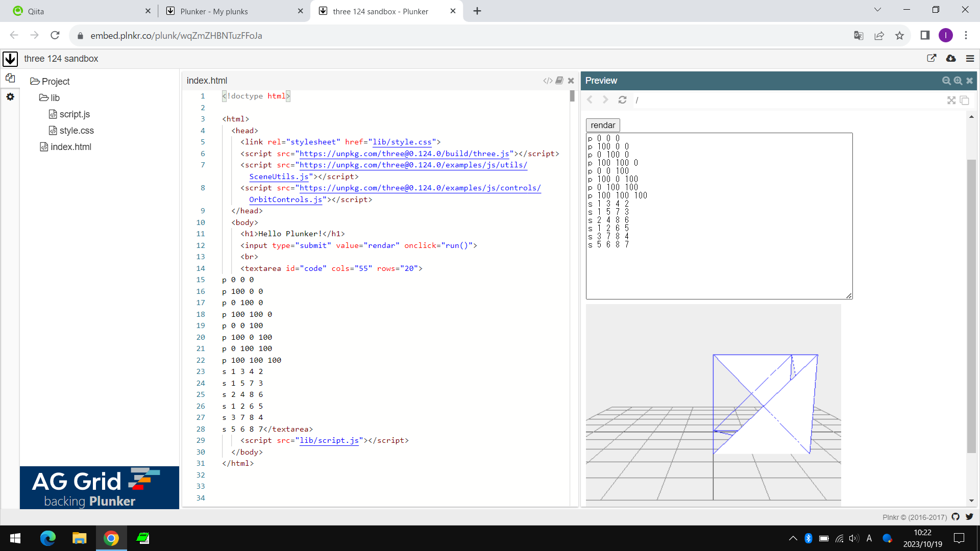This screenshot has height=551, width=980.
Task: Click the code view icon for index.html
Action: 548,81
